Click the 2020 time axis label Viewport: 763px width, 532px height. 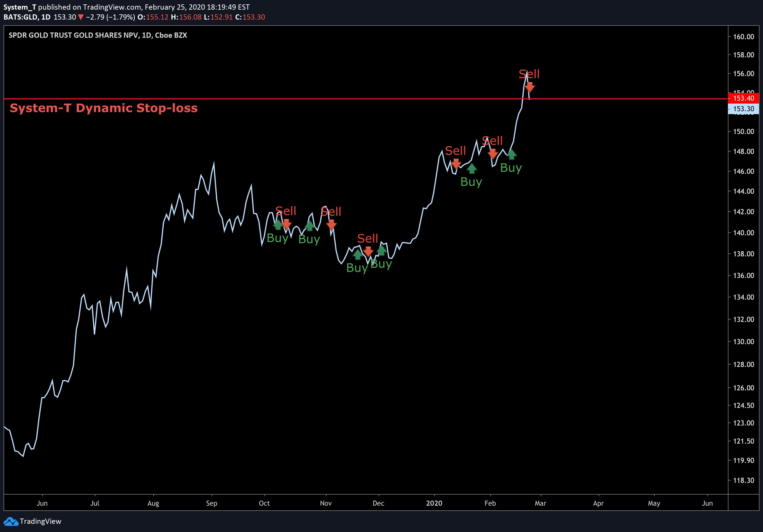coord(434,503)
